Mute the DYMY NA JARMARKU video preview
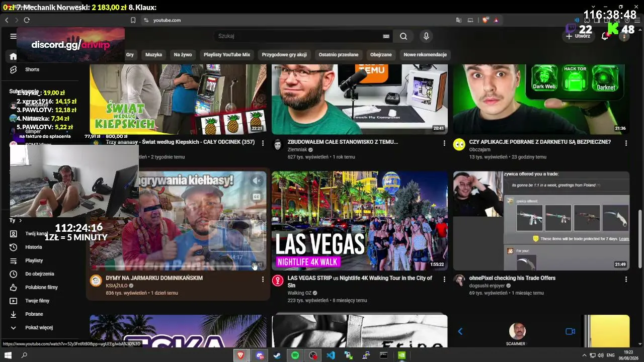Image resolution: width=644 pixels, height=362 pixels. pos(257,180)
